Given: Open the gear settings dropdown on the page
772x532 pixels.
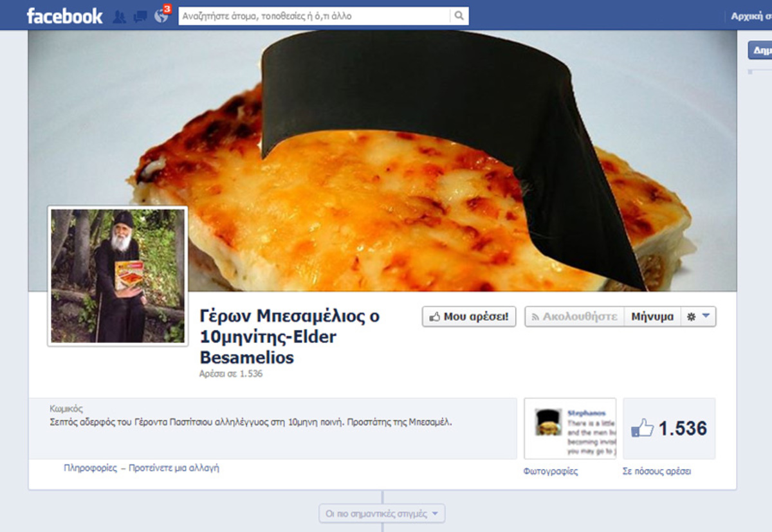Looking at the screenshot, I should click(x=698, y=316).
